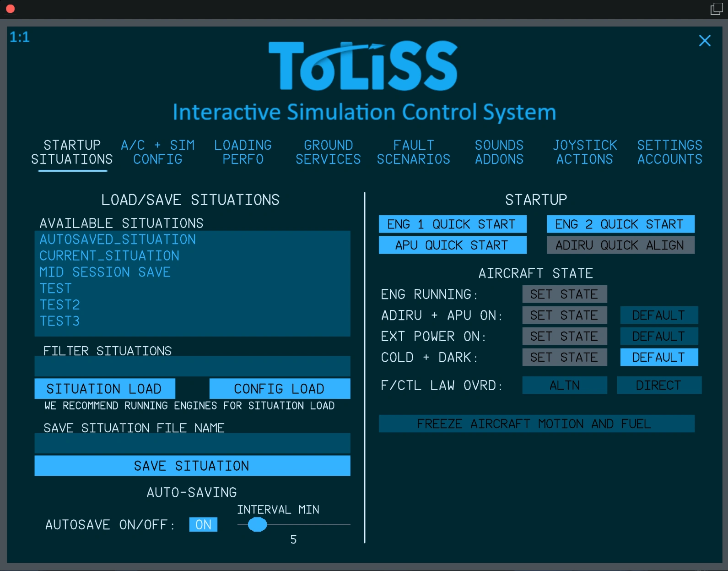
Task: Set Cold + Dark as default state
Action: [x=658, y=357]
